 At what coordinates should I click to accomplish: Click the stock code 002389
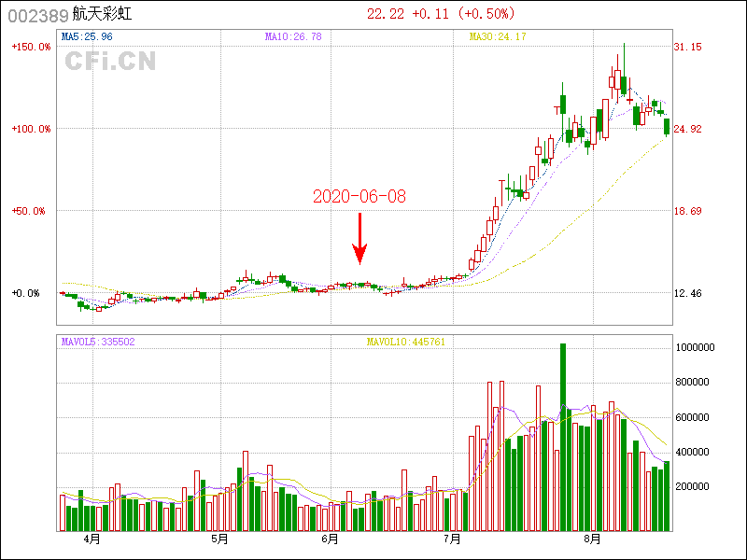tap(37, 15)
